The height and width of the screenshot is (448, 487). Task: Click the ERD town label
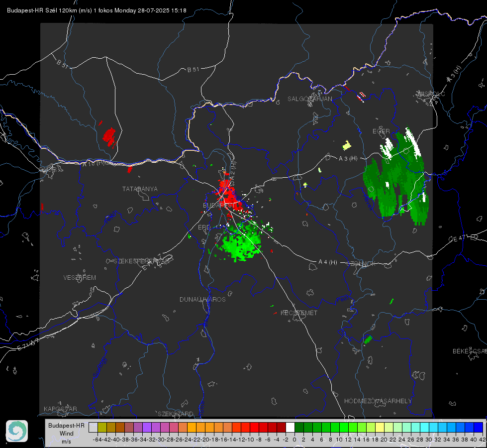click(x=204, y=227)
